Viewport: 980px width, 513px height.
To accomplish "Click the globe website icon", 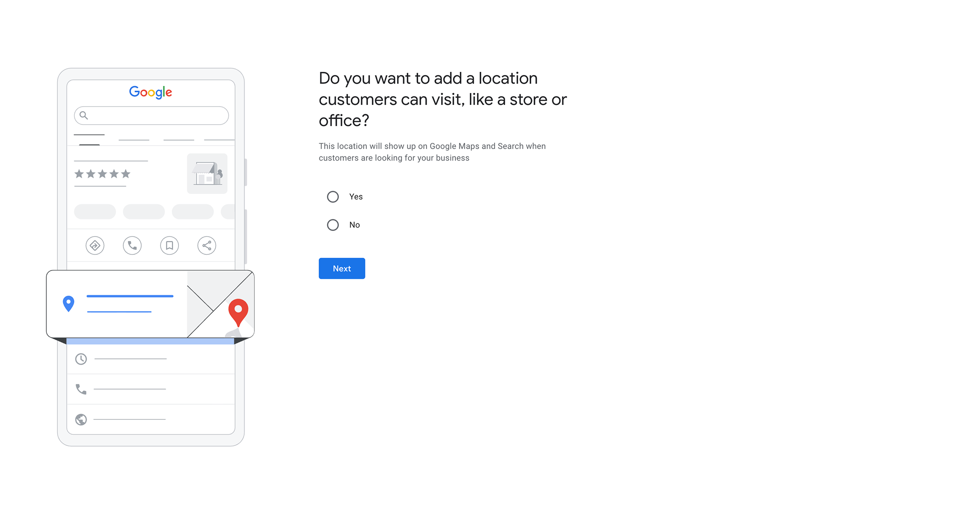I will click(81, 419).
